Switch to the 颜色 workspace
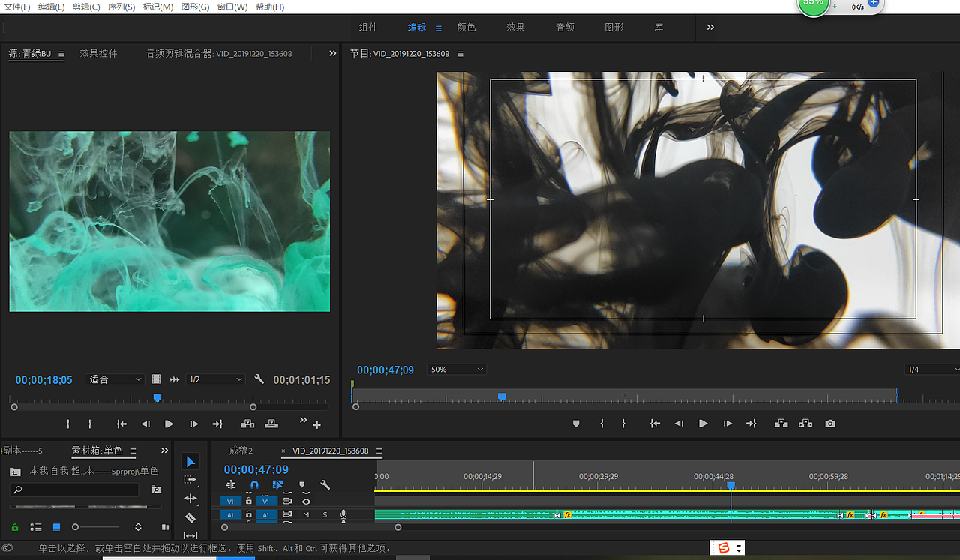Screen dimensions: 960x560 pos(466,27)
